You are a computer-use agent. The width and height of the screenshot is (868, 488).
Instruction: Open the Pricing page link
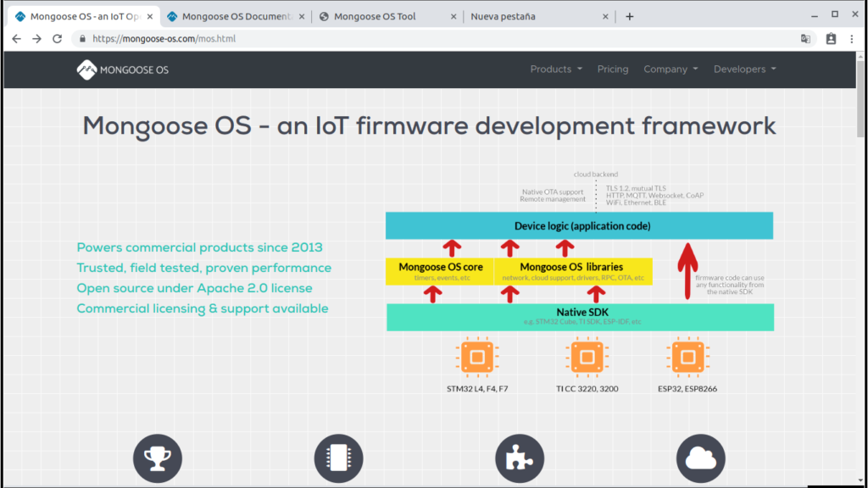612,69
